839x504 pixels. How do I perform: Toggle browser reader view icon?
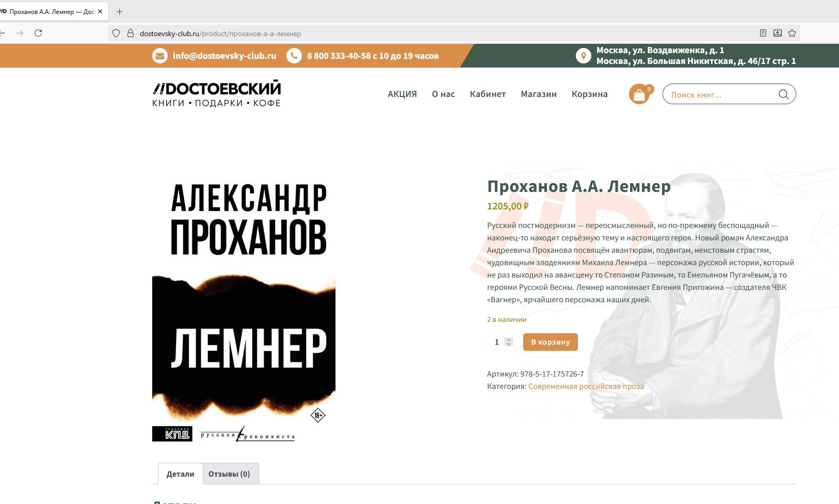click(763, 33)
